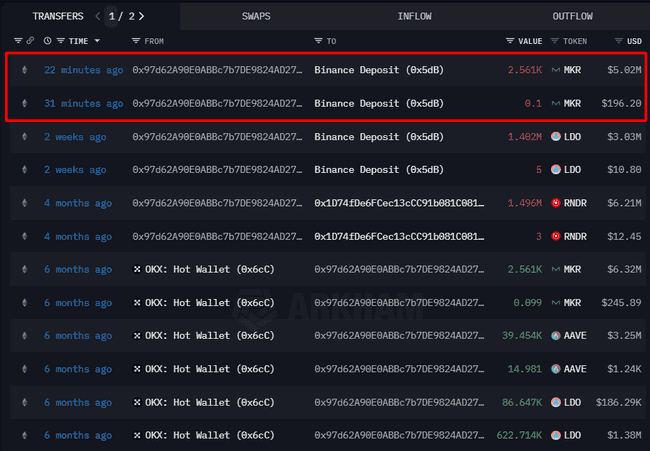Image resolution: width=650 pixels, height=451 pixels.
Task: Open the OUTFLOW tab
Action: (572, 16)
